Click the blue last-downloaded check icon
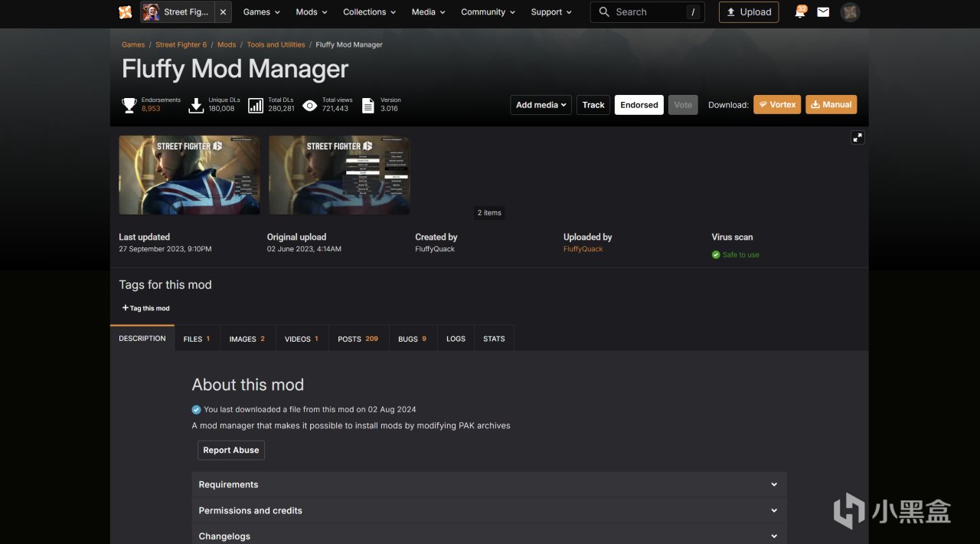 [x=196, y=410]
